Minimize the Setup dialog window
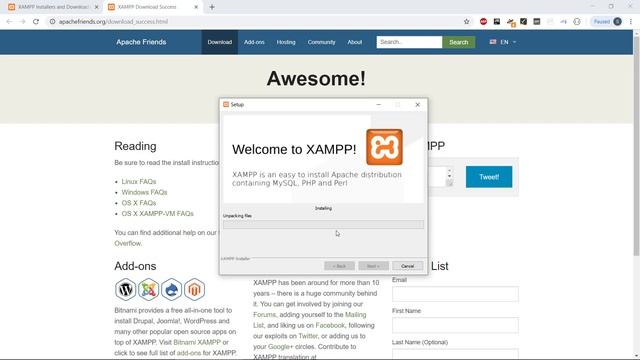 tap(378, 105)
